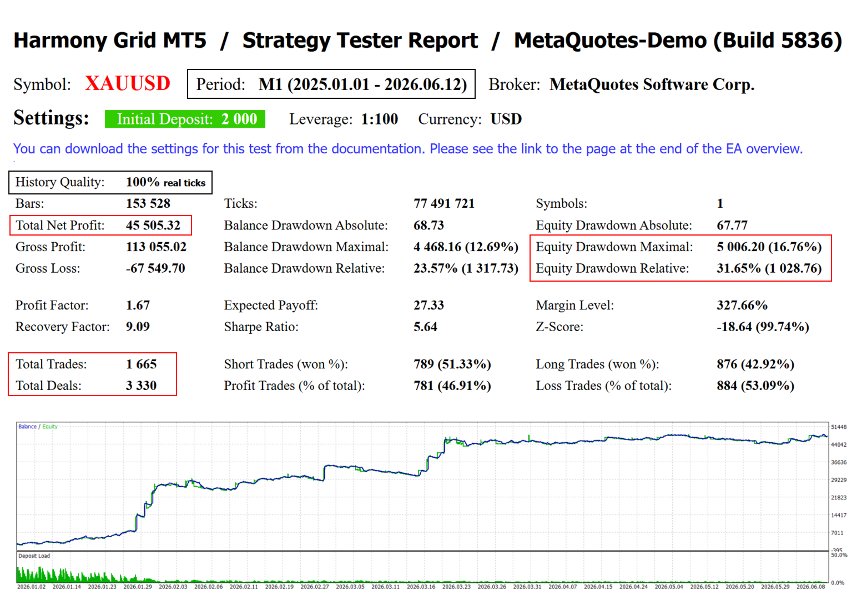Click the Deposit Load label under chart
The image size is (862, 600).
[34, 556]
